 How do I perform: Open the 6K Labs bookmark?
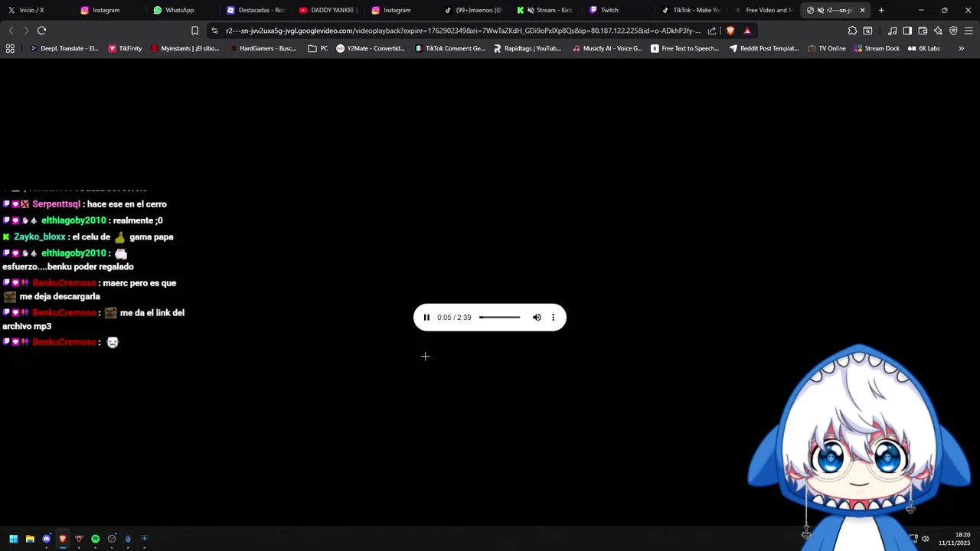[924, 48]
